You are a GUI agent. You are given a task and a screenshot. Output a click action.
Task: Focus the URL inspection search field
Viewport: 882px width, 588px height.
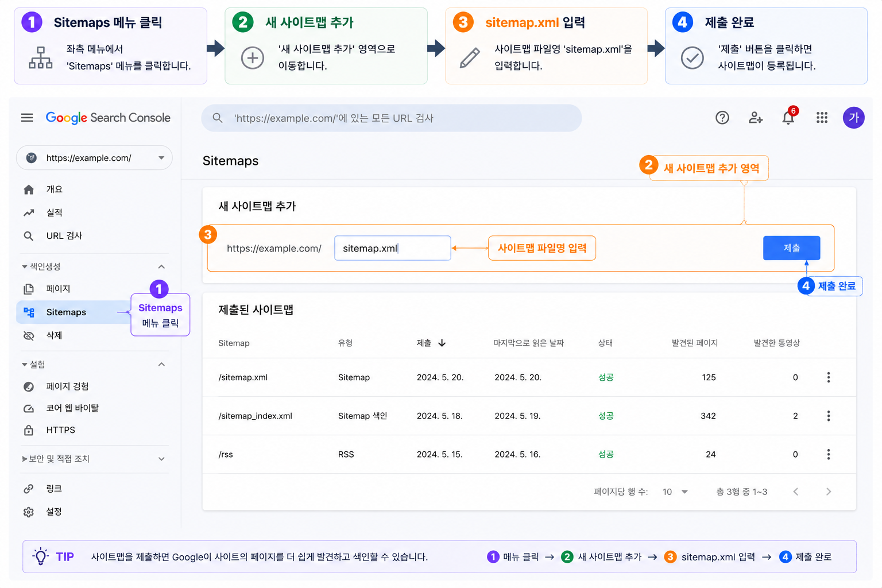pyautogui.click(x=391, y=118)
